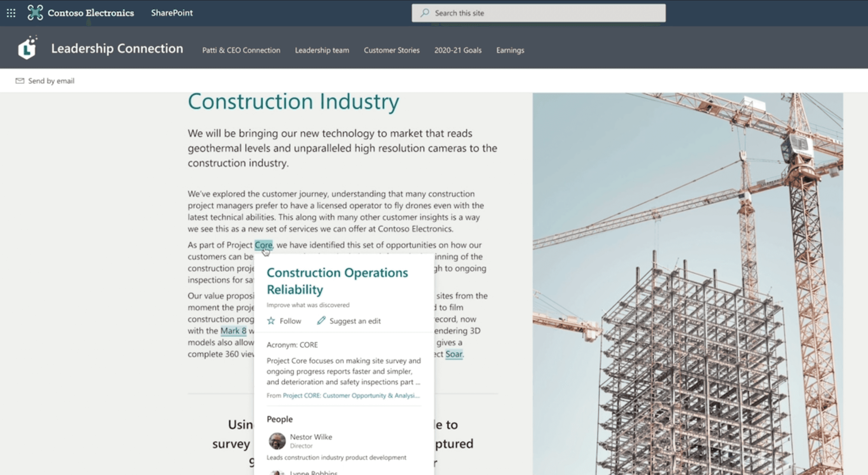Open the Leadership team nav item
Image resolution: width=868 pixels, height=475 pixels.
(x=322, y=50)
